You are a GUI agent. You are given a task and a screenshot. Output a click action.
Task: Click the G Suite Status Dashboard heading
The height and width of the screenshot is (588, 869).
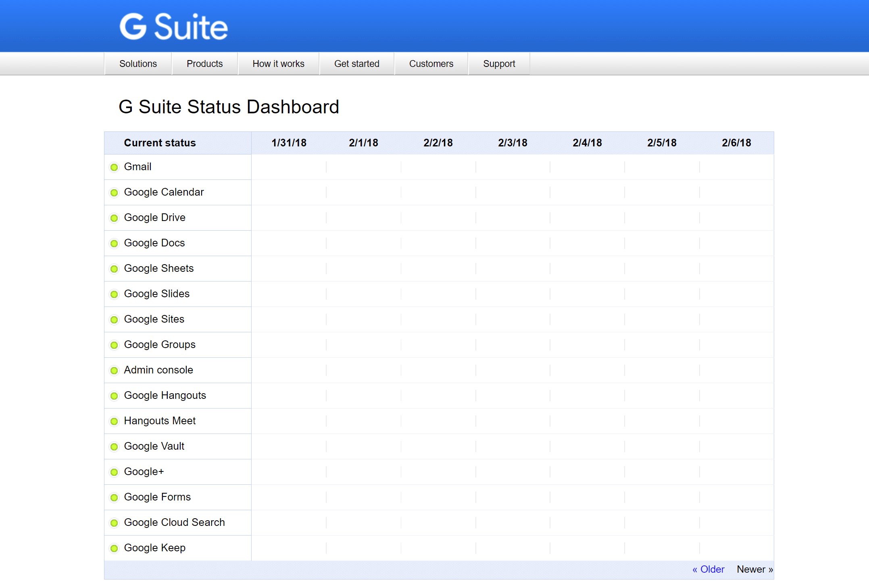point(229,107)
